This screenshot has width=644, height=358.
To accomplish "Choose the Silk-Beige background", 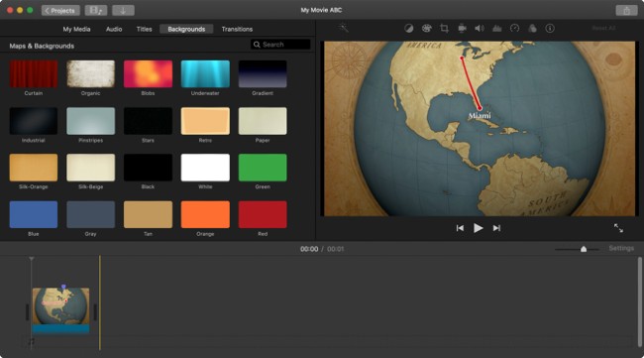I will [x=91, y=168].
